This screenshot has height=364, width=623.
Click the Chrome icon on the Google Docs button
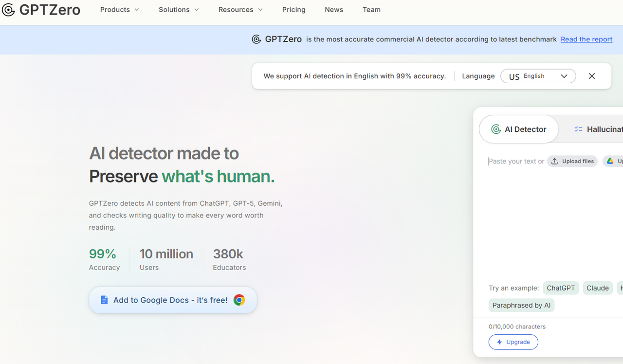pyautogui.click(x=239, y=300)
